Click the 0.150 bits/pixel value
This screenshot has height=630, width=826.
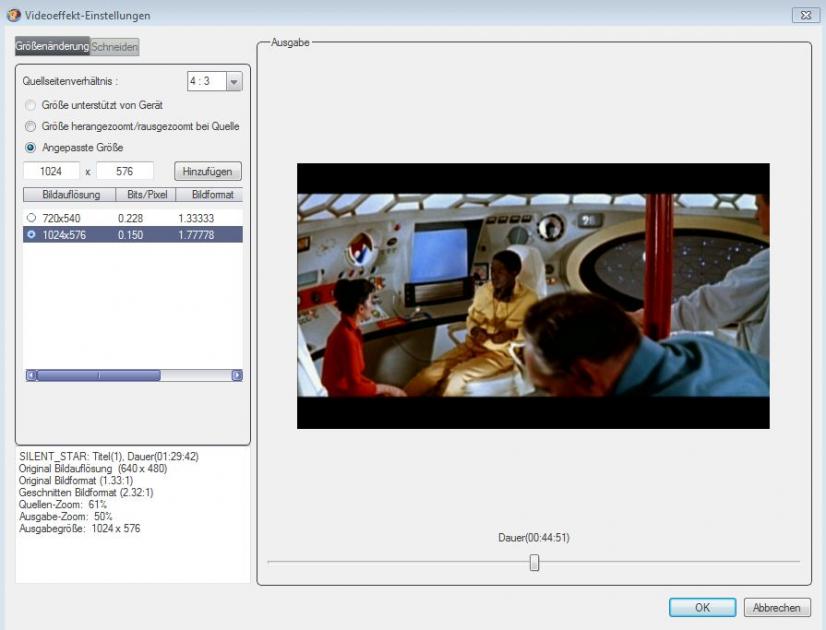[130, 235]
